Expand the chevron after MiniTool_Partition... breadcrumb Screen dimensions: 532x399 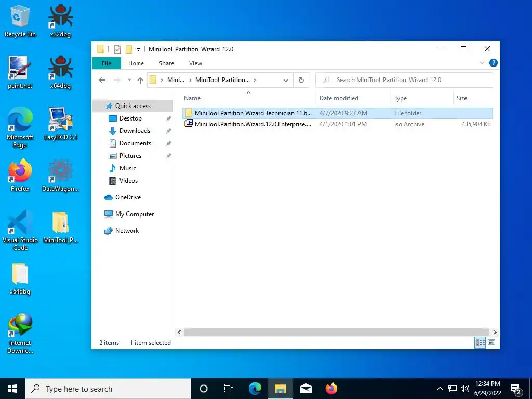tap(255, 80)
